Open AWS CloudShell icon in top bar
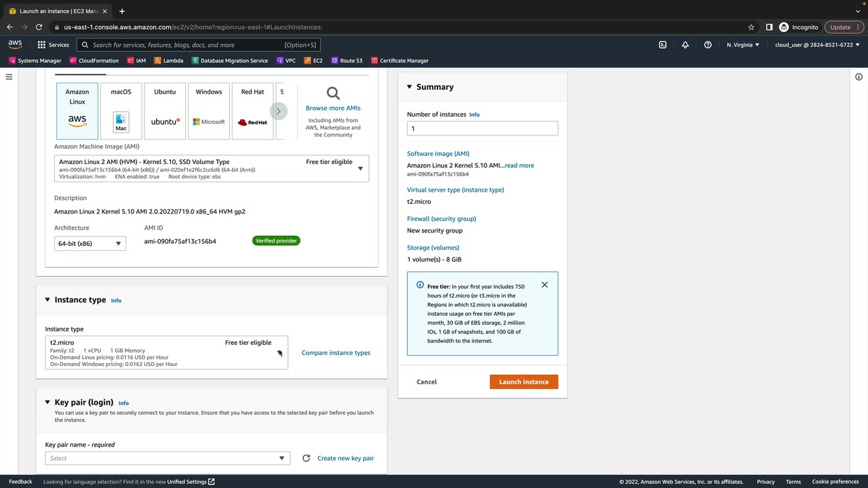The image size is (868, 488). coord(663,45)
